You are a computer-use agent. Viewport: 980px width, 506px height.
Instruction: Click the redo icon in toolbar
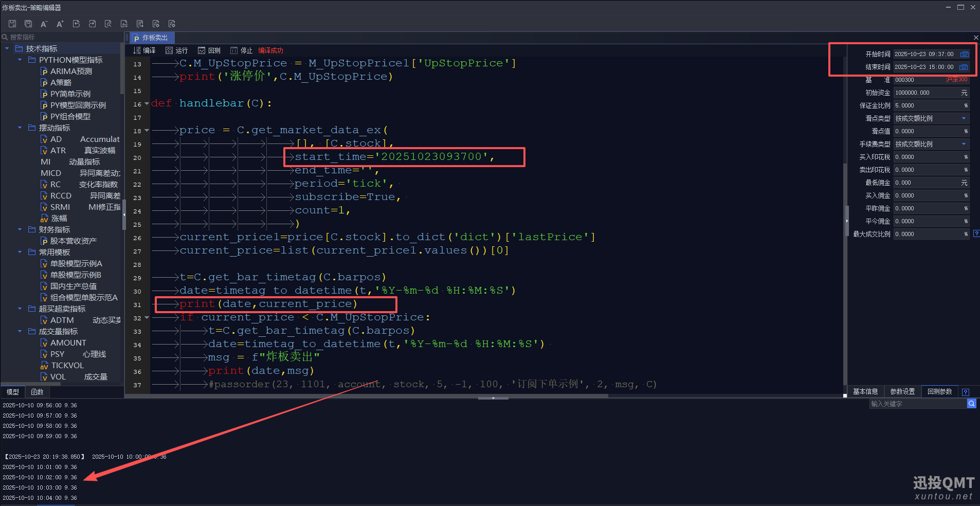pyautogui.click(x=92, y=24)
